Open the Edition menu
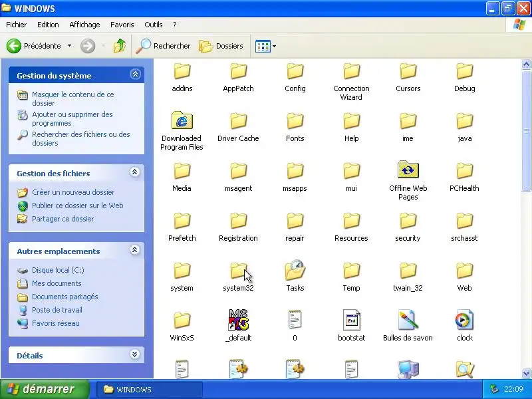The image size is (532, 399). pyautogui.click(x=48, y=25)
